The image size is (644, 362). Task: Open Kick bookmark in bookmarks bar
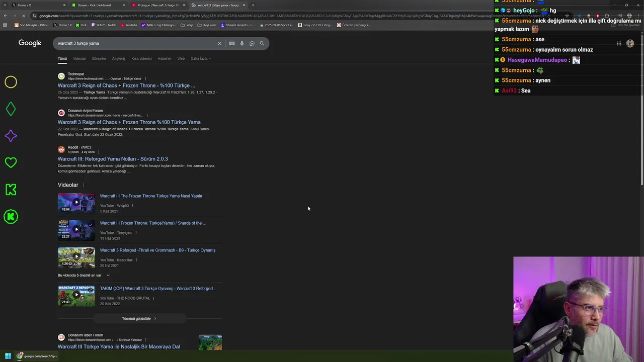pyautogui.click(x=82, y=25)
